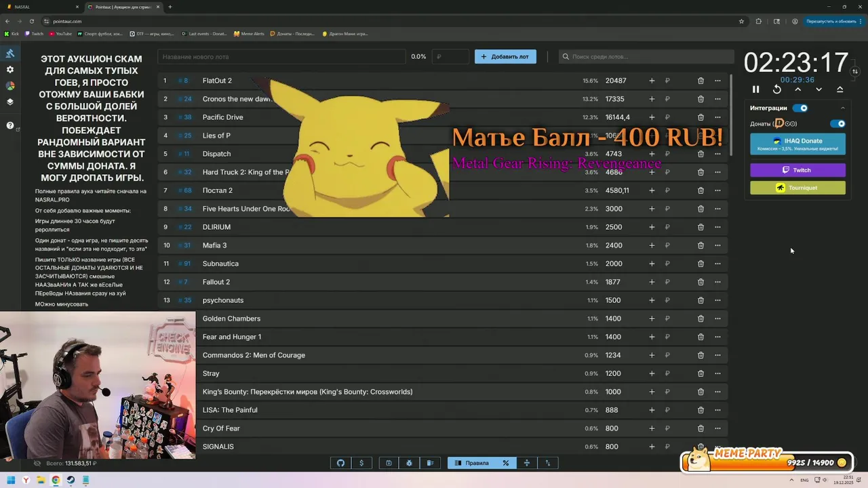868x488 pixels.
Task: Select the Five Hearts Under One Roof lot name
Action: 247,209
